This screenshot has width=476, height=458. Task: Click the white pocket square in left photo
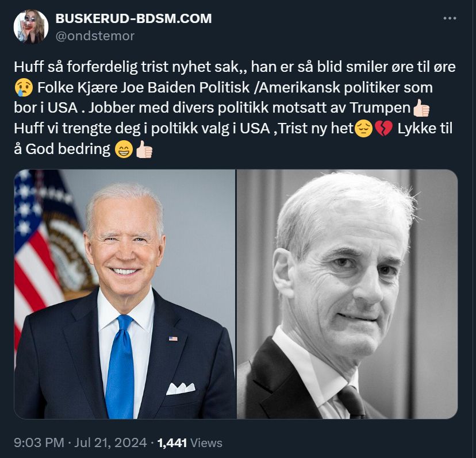[x=181, y=389]
